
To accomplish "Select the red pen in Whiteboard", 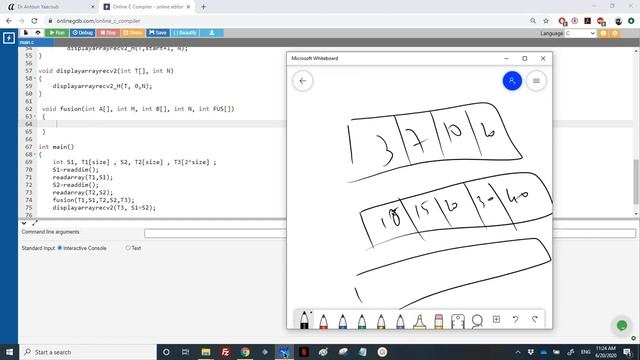I will [324, 321].
